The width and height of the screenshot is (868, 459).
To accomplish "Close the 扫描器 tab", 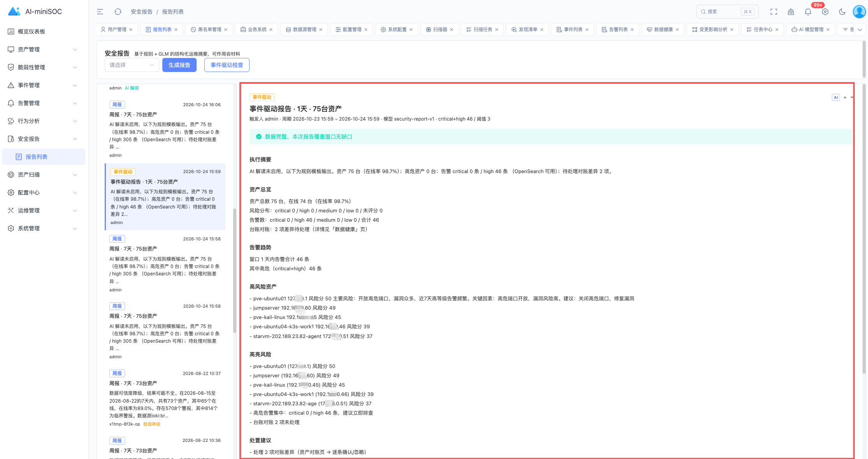I will click(452, 30).
